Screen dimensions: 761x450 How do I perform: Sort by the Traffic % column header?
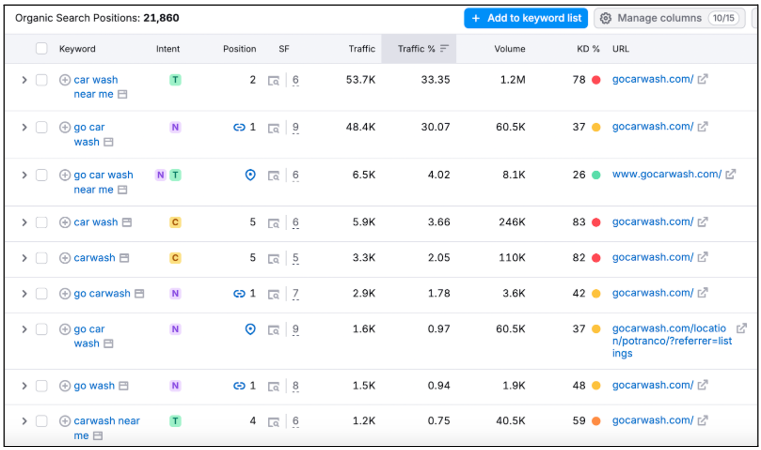416,48
